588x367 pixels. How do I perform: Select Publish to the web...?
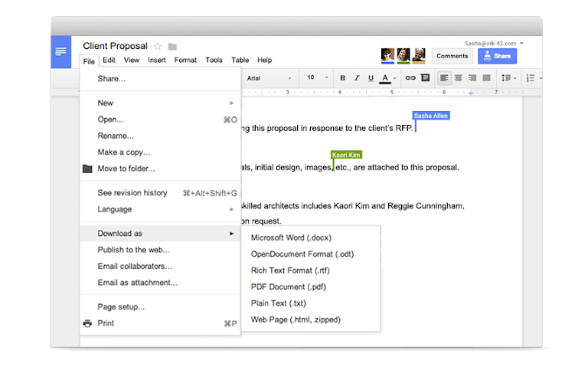[x=160, y=250]
